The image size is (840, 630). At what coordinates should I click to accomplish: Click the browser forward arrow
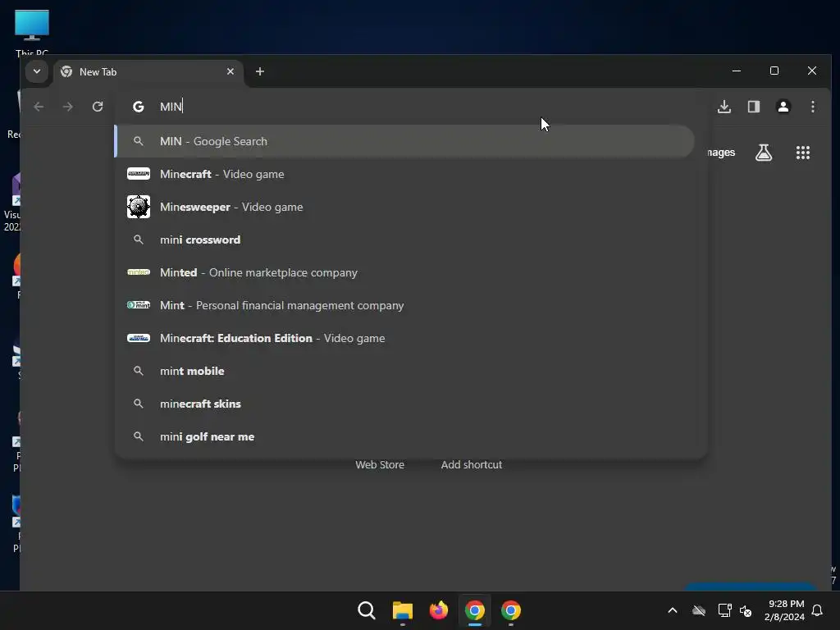(67, 107)
